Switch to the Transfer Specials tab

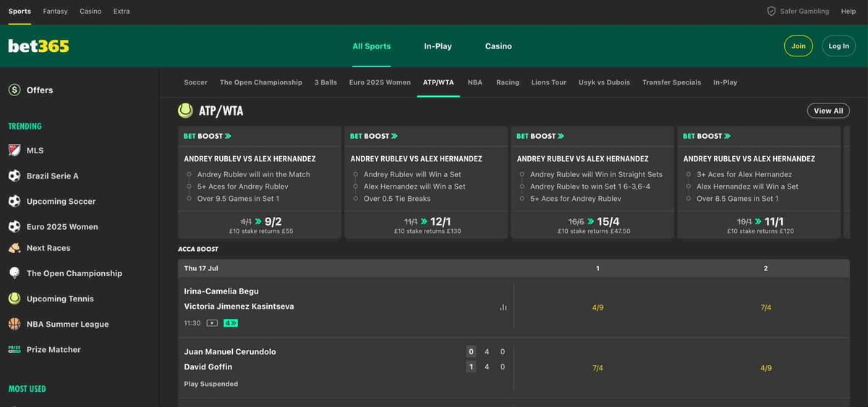pyautogui.click(x=671, y=82)
